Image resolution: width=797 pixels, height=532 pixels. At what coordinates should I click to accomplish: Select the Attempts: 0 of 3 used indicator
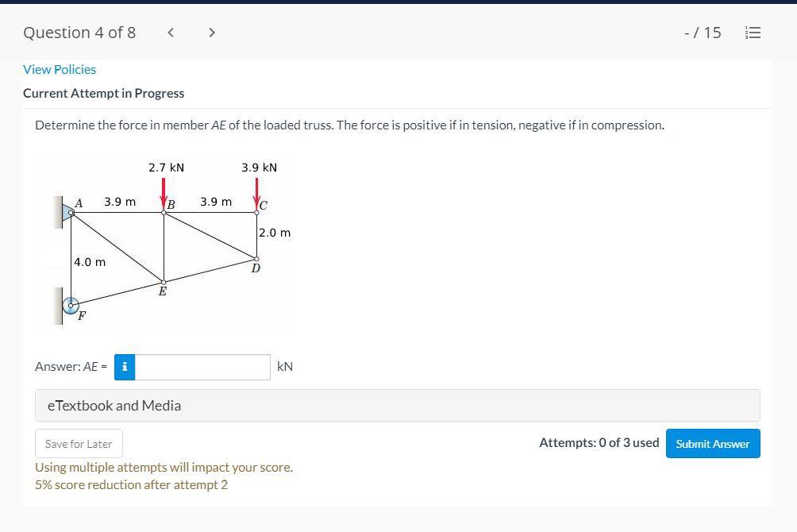click(599, 442)
